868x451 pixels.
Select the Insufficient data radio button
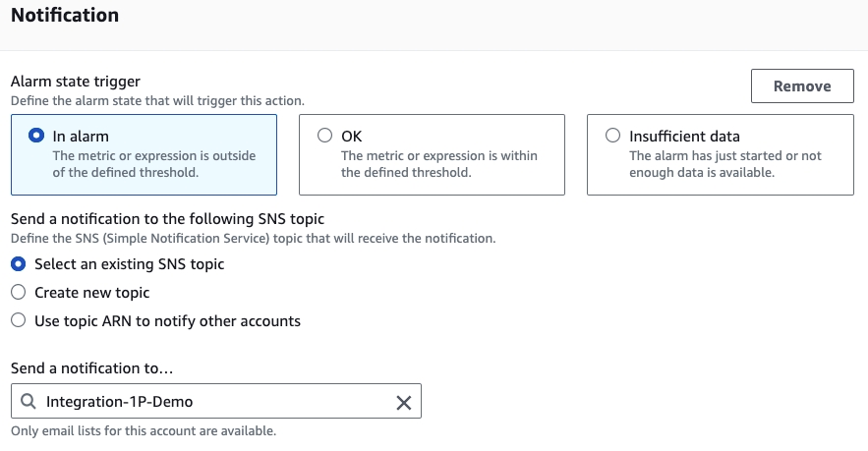click(613, 137)
